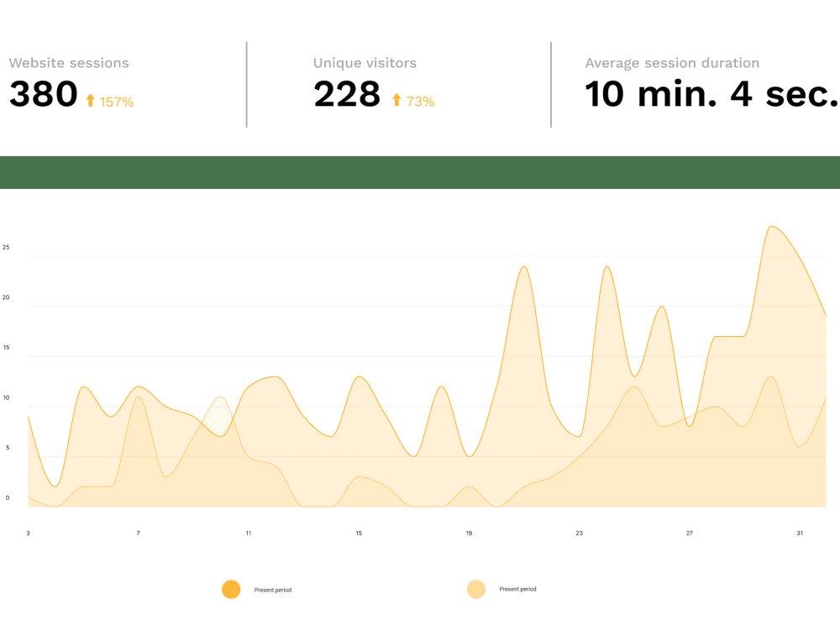840x630 pixels.
Task: Click 'Present period' label beside light orange circle
Action: click(x=517, y=589)
